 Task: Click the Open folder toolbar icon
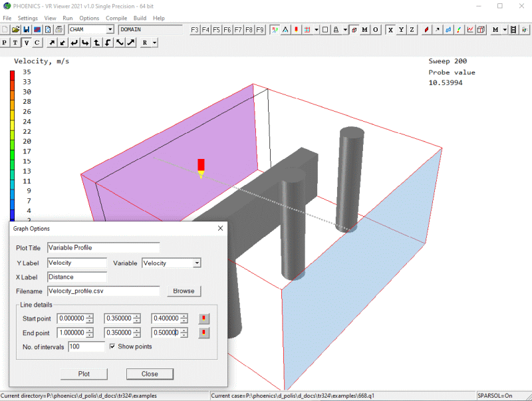pyautogui.click(x=15, y=29)
